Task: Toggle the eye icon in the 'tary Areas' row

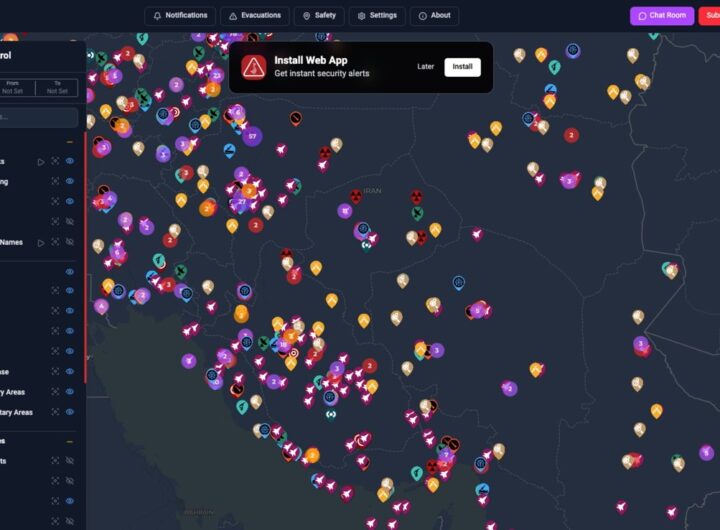Action: click(70, 412)
